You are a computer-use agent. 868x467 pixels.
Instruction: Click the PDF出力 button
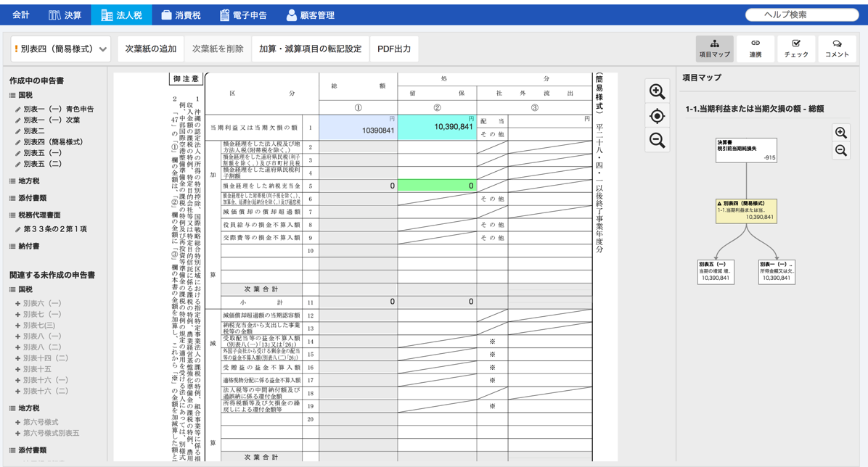pyautogui.click(x=394, y=49)
